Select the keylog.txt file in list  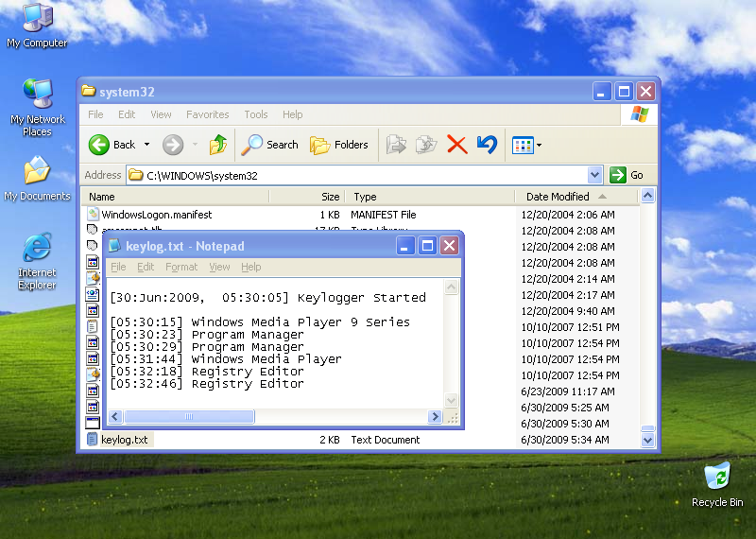pos(125,440)
